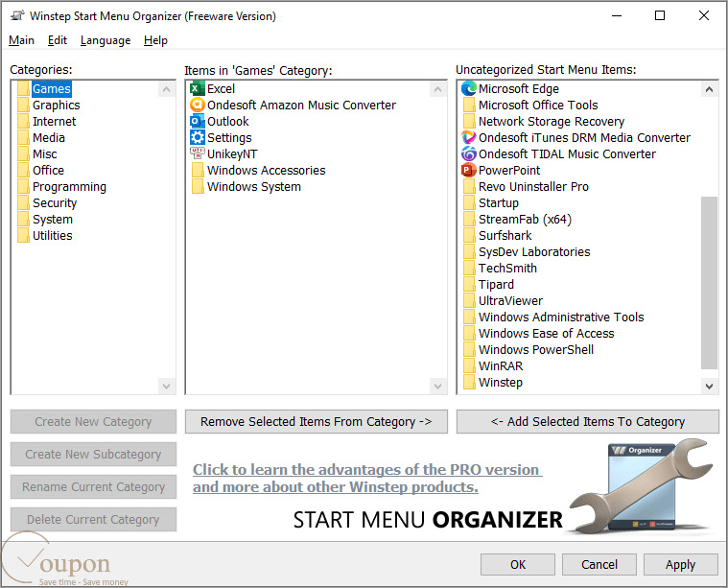Click the Microsoft Edge icon
The width and height of the screenshot is (728, 588).
[x=469, y=88]
